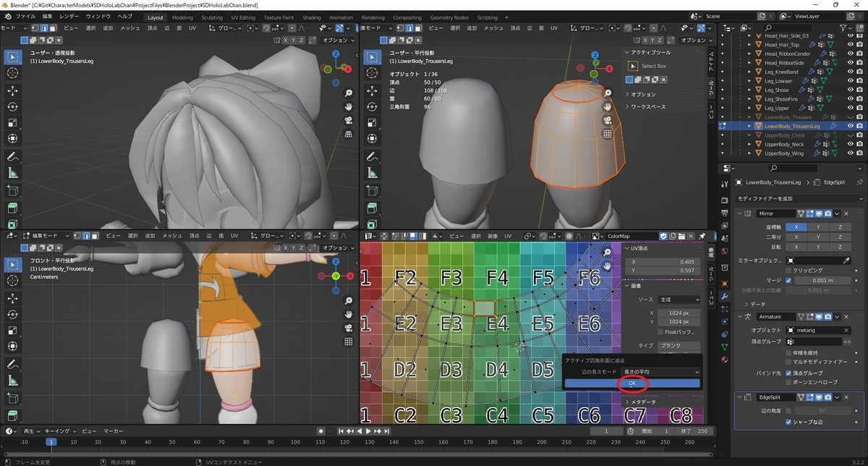
Task: Open the レンダー menu
Action: [x=69, y=16]
